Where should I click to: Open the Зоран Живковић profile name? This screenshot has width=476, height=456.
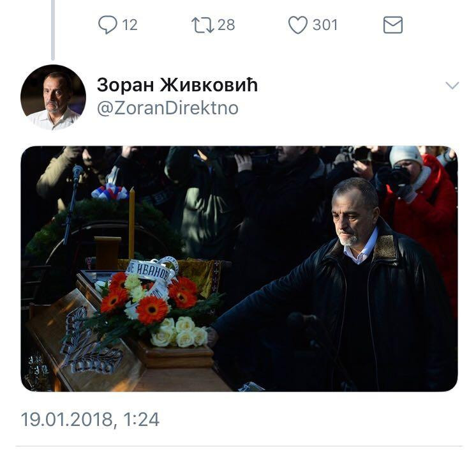coord(177,85)
